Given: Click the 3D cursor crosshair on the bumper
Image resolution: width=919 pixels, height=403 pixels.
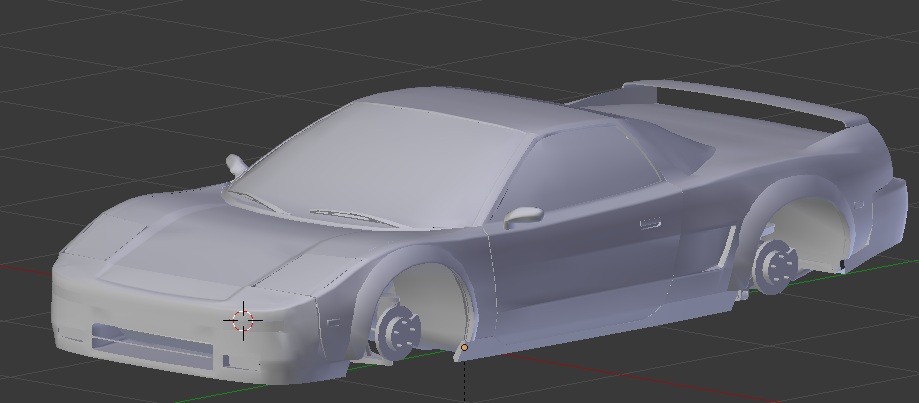Looking at the screenshot, I should (243, 320).
